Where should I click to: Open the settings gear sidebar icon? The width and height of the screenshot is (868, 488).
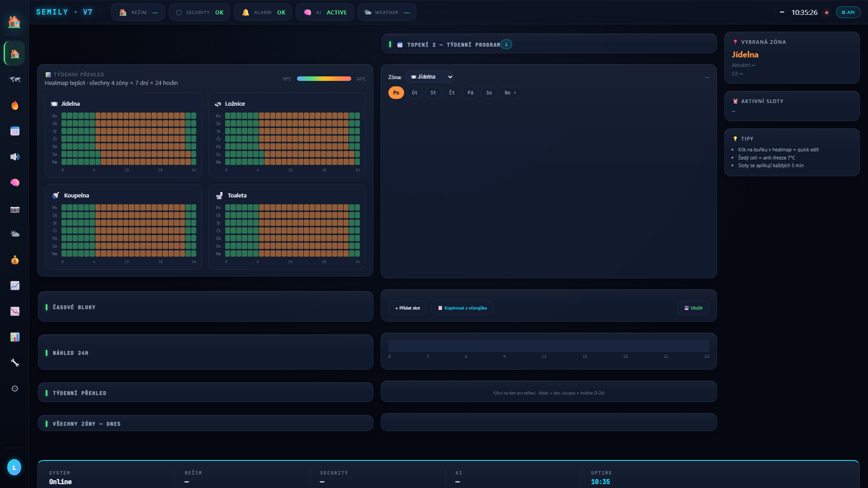pos(15,389)
